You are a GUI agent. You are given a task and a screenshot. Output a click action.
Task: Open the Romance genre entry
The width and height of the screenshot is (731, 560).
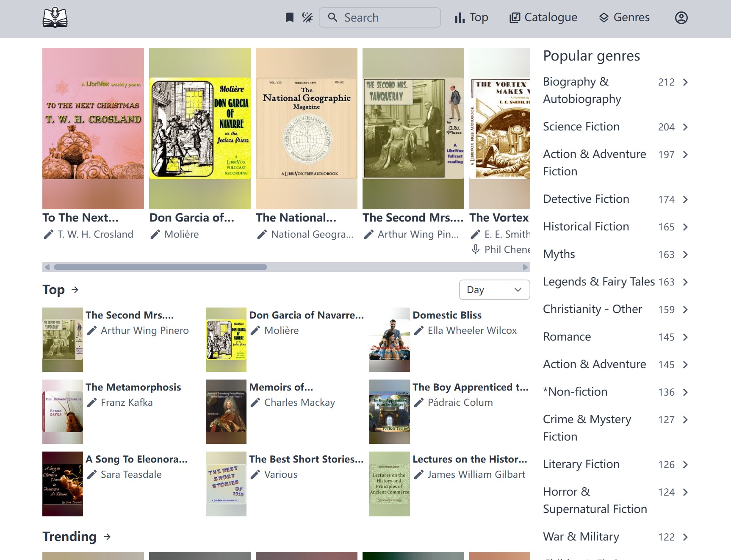tap(567, 337)
